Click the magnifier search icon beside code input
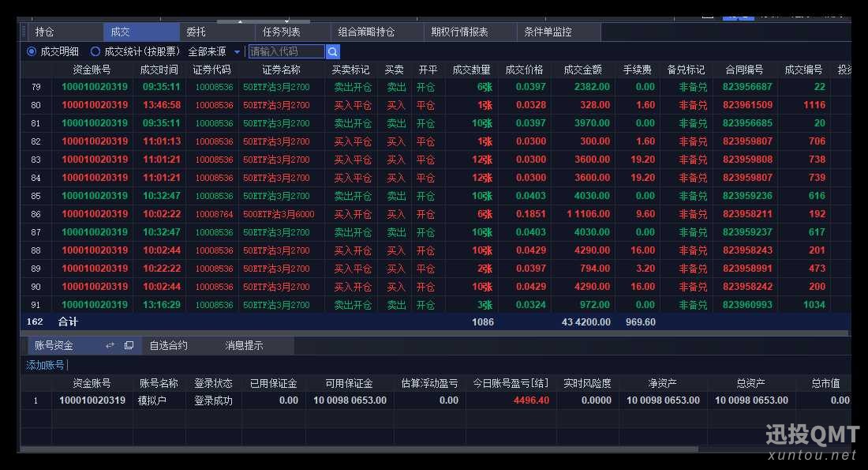 [x=333, y=51]
